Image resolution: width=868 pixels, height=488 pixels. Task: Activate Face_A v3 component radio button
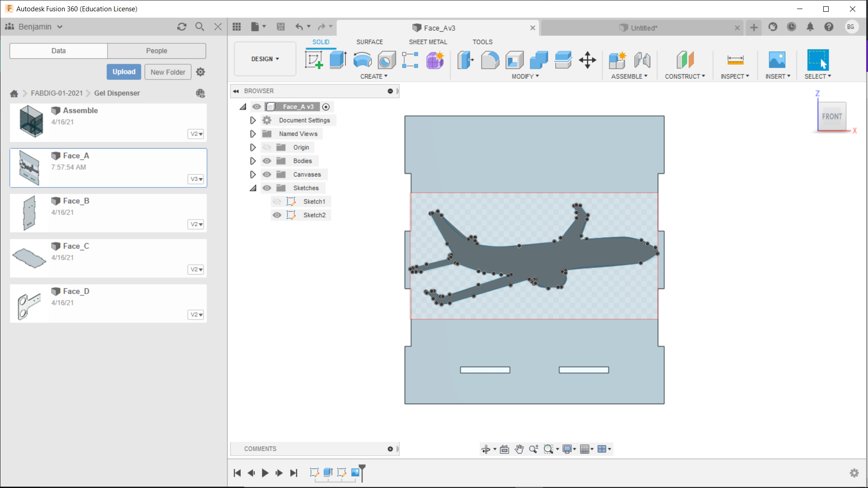point(326,107)
